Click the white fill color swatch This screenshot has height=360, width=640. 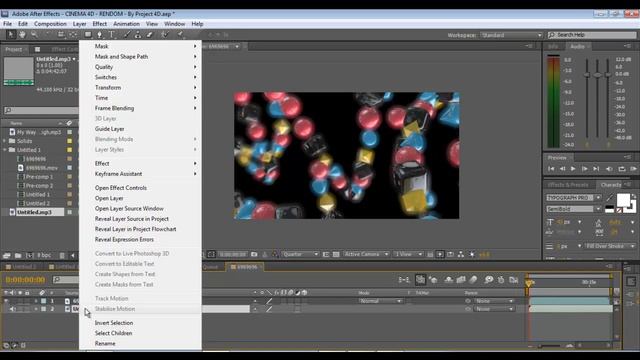(623, 200)
